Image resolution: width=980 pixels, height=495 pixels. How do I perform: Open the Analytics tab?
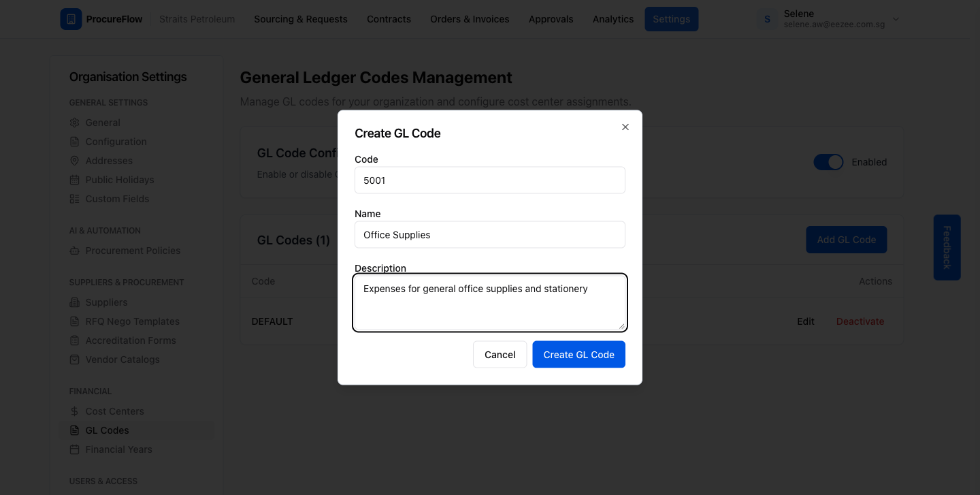613,19
